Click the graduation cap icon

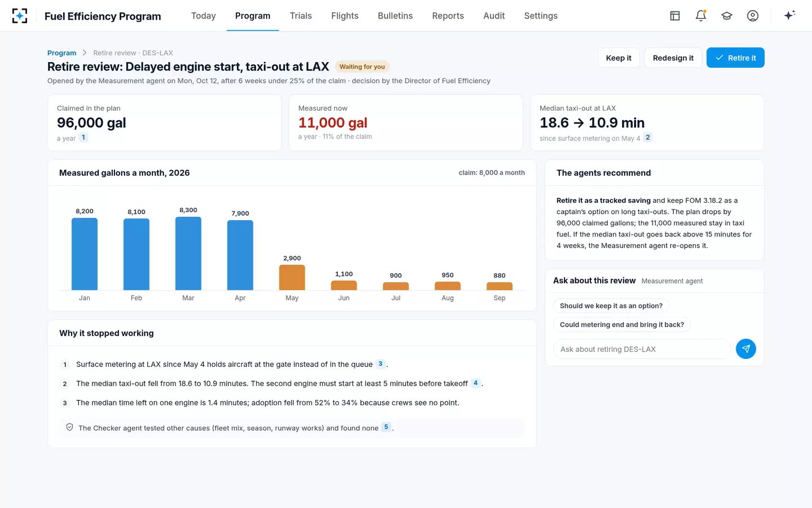pos(727,16)
